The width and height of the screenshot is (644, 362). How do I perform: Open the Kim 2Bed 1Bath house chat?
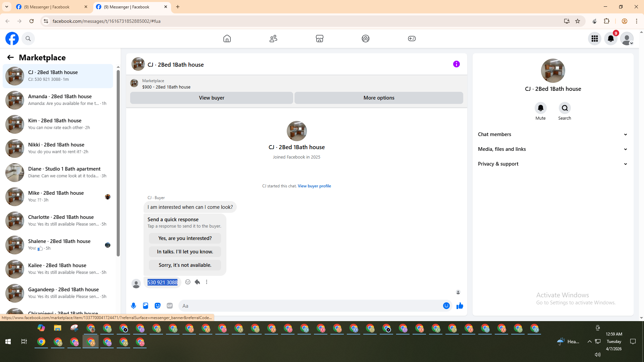(x=58, y=124)
